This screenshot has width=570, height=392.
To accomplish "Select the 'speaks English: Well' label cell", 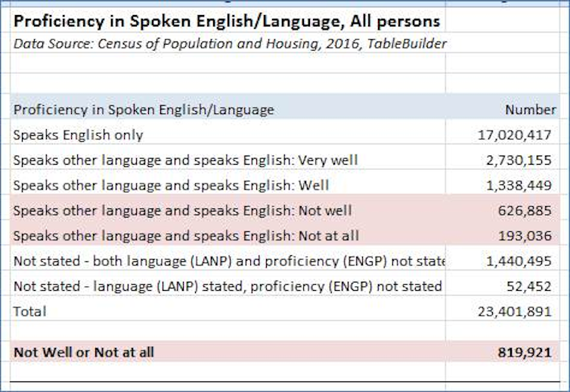I will tap(171, 185).
